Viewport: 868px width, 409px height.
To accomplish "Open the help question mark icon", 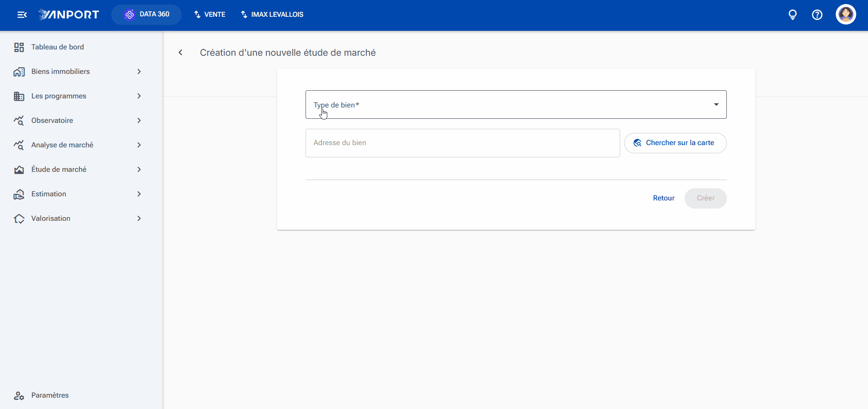I will tap(817, 15).
